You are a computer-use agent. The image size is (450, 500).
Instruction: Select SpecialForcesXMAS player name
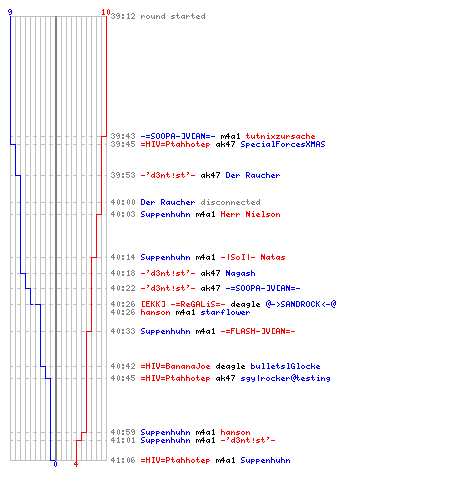(283, 144)
